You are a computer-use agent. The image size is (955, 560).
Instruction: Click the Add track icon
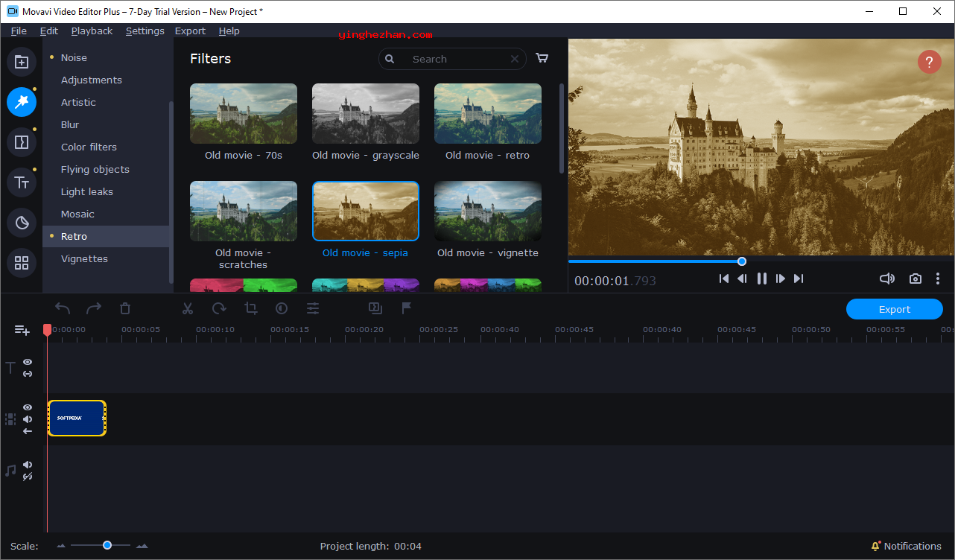click(22, 330)
